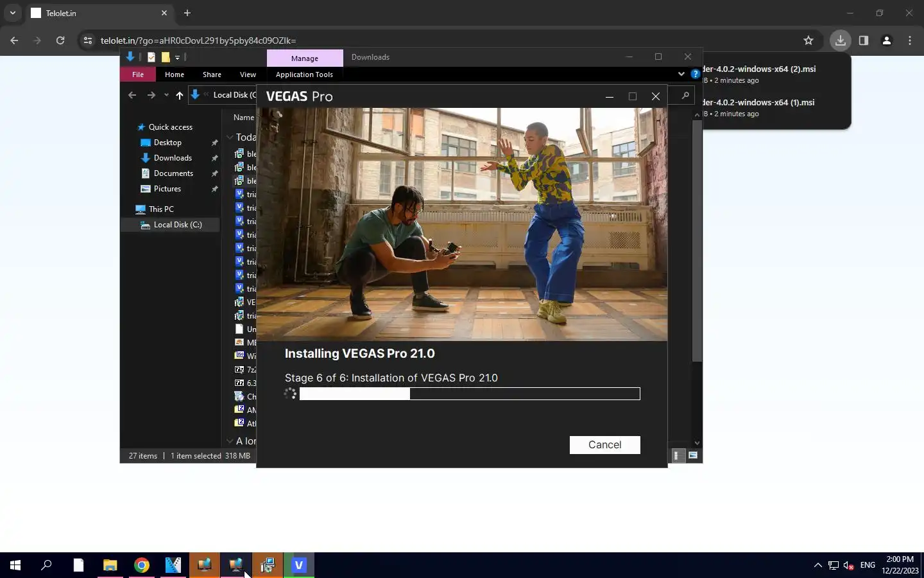Select the Manage contextual tab
The width and height of the screenshot is (924, 578).
pyautogui.click(x=305, y=58)
